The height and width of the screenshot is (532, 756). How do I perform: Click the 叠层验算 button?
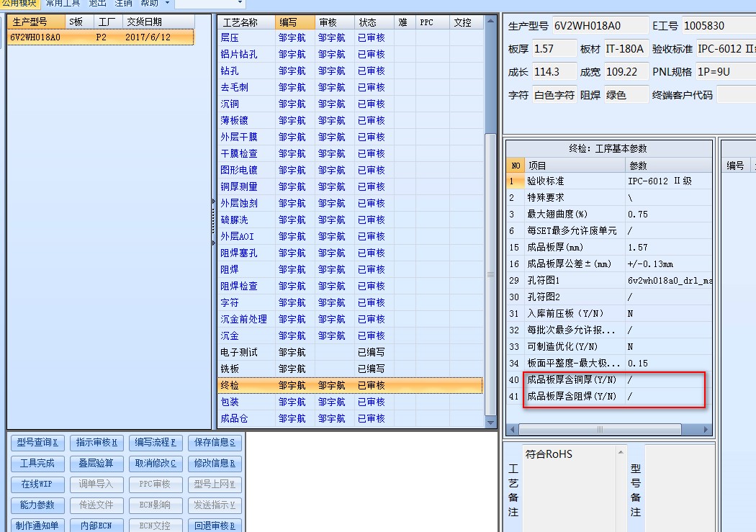pyautogui.click(x=96, y=464)
